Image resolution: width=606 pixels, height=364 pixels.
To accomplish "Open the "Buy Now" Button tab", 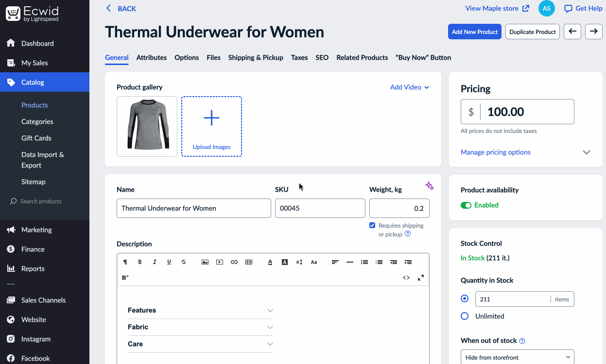I will [x=423, y=58].
